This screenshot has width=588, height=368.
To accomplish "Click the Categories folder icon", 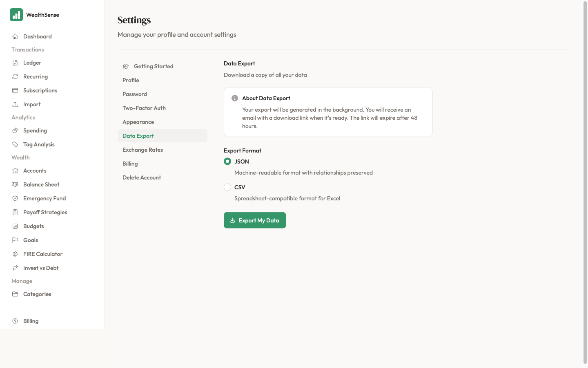I will click(15, 294).
